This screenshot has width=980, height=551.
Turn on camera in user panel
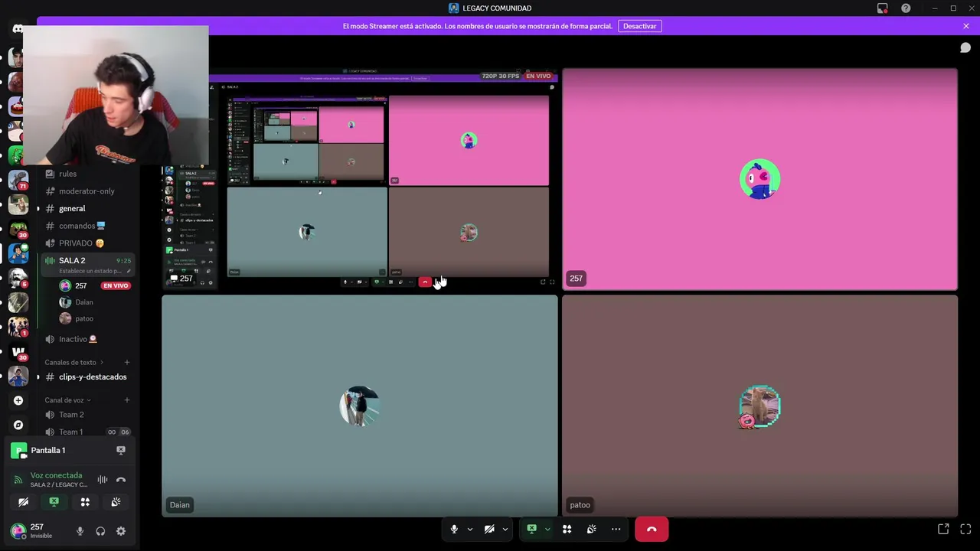pyautogui.click(x=23, y=502)
